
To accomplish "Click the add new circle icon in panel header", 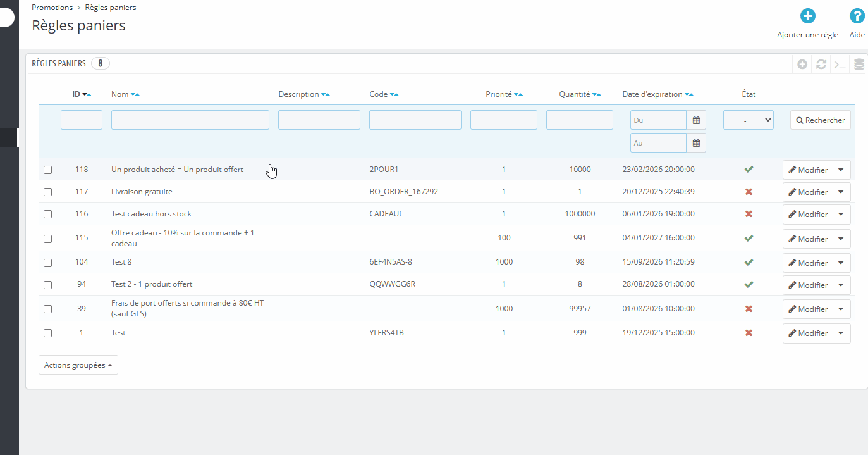I will (802, 65).
